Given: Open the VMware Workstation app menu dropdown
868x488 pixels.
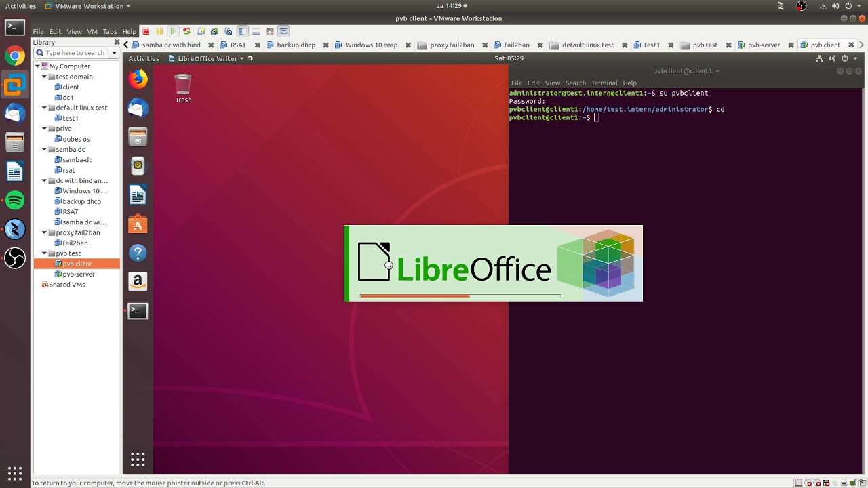Looking at the screenshot, I should coord(87,6).
